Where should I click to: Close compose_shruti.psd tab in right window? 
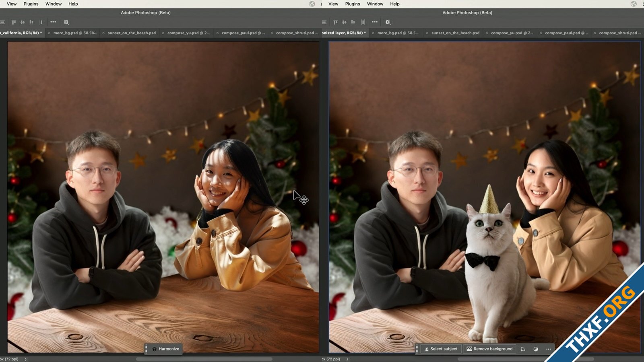(x=594, y=33)
